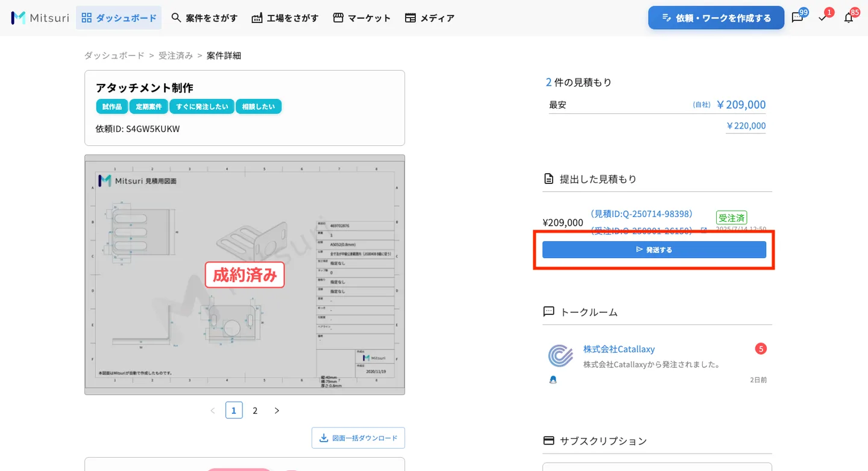Open the 株式会社Catallaxy talk room link
The image size is (868, 471).
point(619,349)
